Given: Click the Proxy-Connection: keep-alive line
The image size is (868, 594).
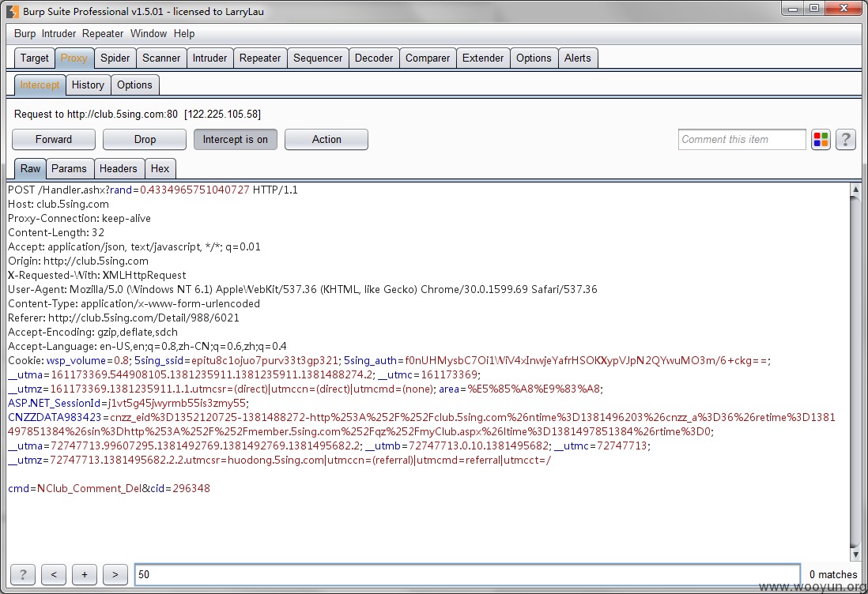Looking at the screenshot, I should (x=79, y=218).
